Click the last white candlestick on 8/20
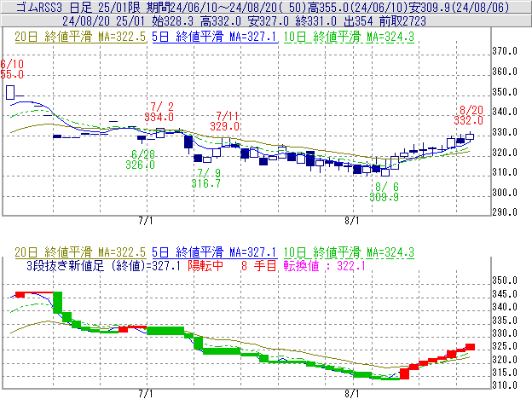Viewport: 532px width, 405px height. [470, 136]
